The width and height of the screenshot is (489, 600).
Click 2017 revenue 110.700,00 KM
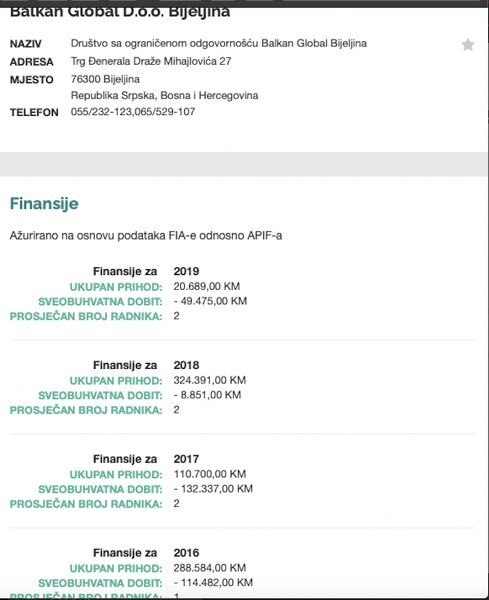tap(210, 474)
